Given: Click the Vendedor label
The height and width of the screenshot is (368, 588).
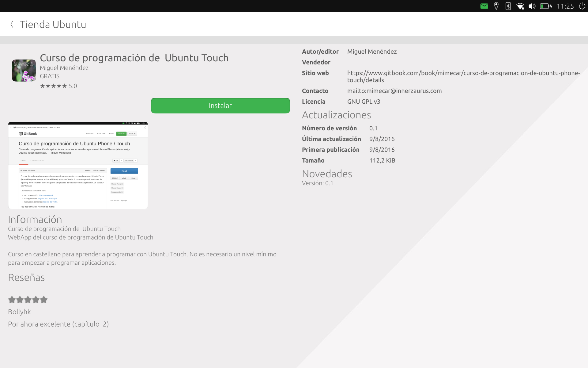Looking at the screenshot, I should point(316,62).
